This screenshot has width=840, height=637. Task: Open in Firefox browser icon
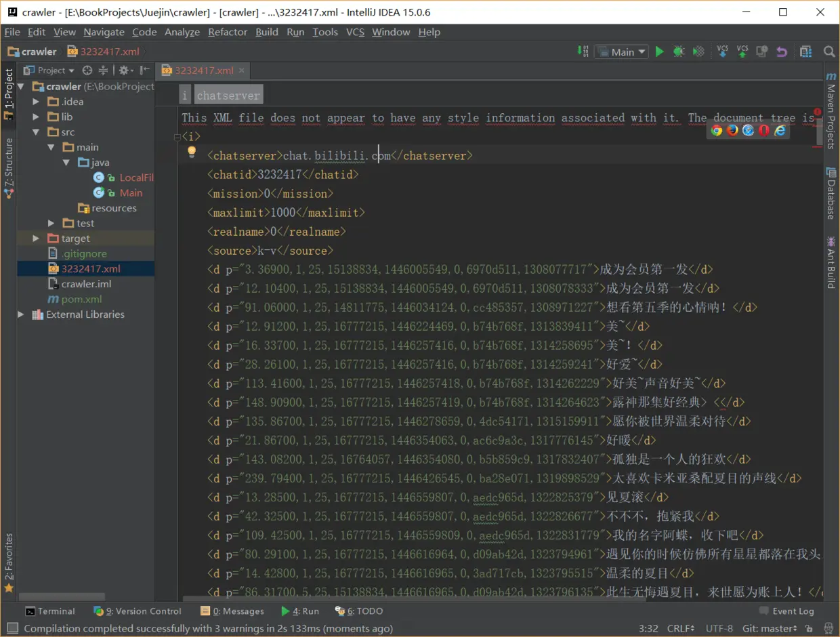pyautogui.click(x=732, y=131)
